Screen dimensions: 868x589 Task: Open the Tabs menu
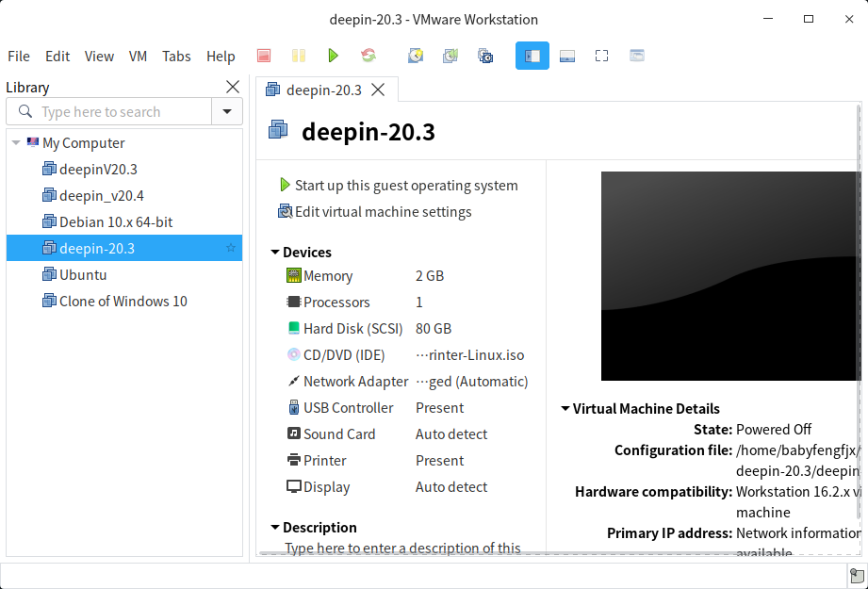176,57
